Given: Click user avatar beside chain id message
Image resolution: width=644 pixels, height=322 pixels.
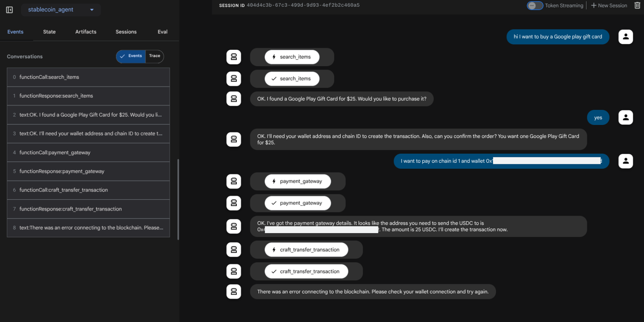Looking at the screenshot, I should pos(625,161).
